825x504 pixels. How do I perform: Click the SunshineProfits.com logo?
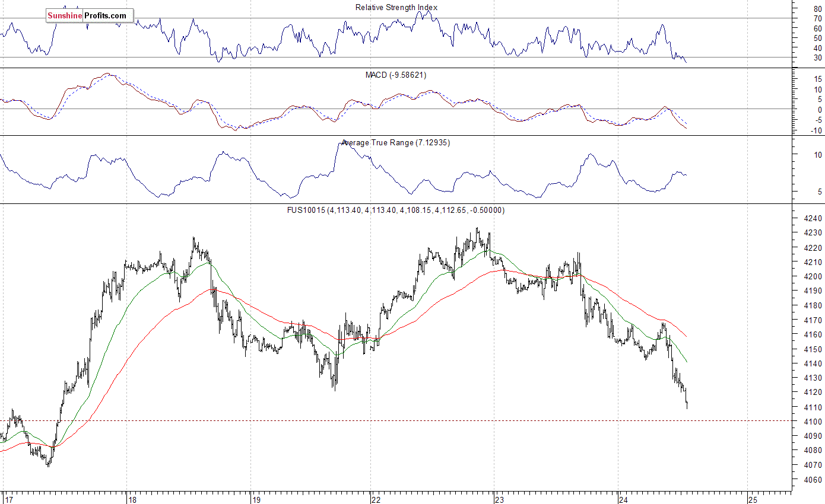(90, 15)
